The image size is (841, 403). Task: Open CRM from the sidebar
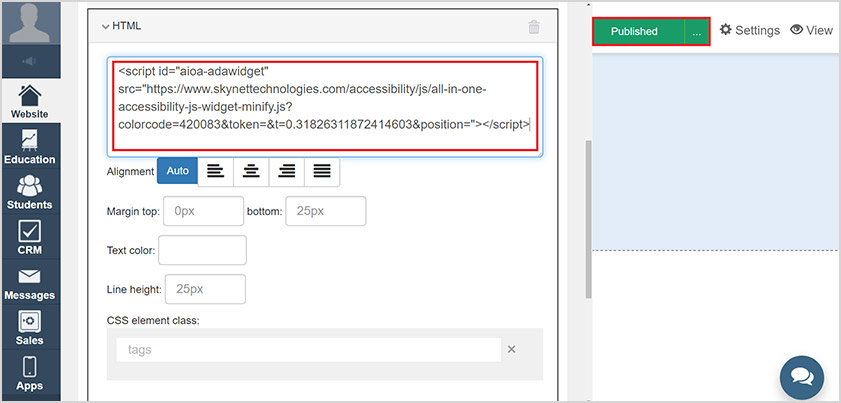[x=30, y=237]
